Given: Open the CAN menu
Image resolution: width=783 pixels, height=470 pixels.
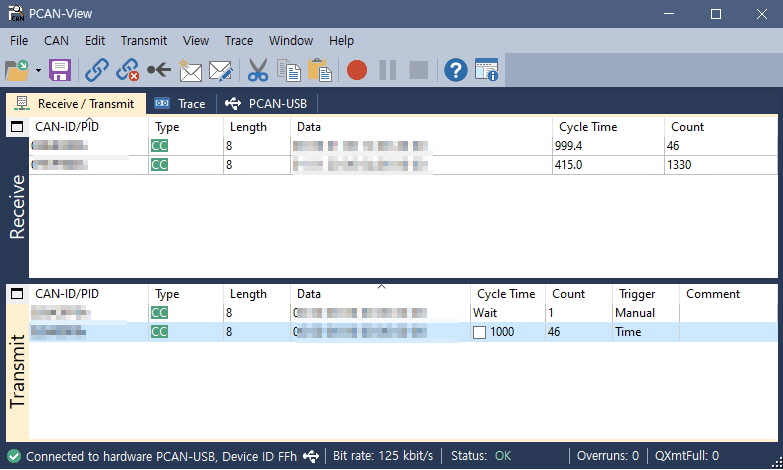Looking at the screenshot, I should [56, 40].
